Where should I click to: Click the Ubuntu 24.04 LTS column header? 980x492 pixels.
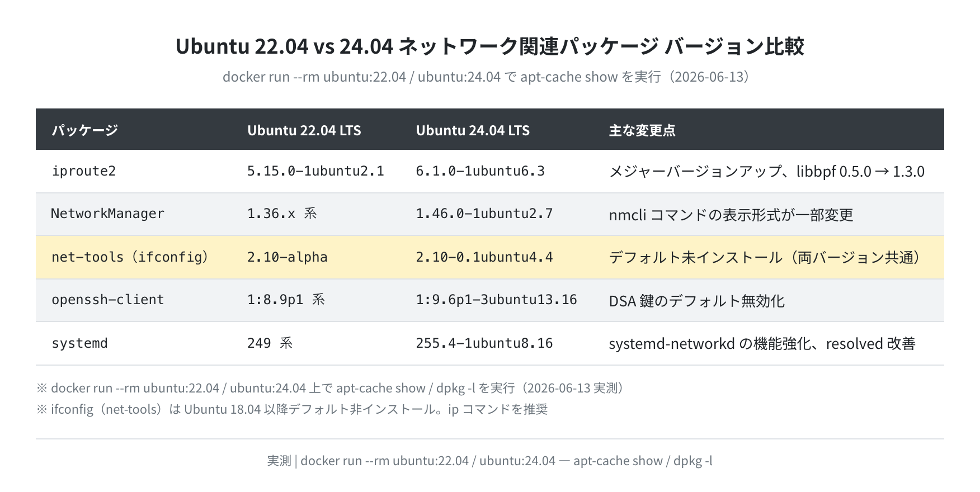[x=473, y=130]
